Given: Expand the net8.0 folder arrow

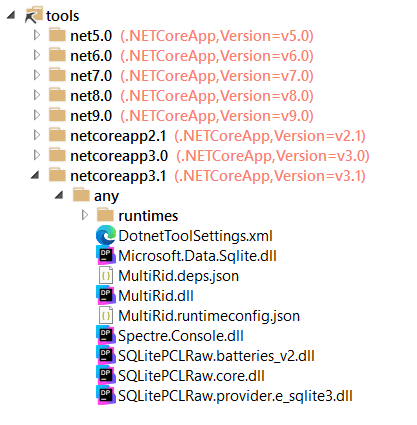Looking at the screenshot, I should pos(37,95).
